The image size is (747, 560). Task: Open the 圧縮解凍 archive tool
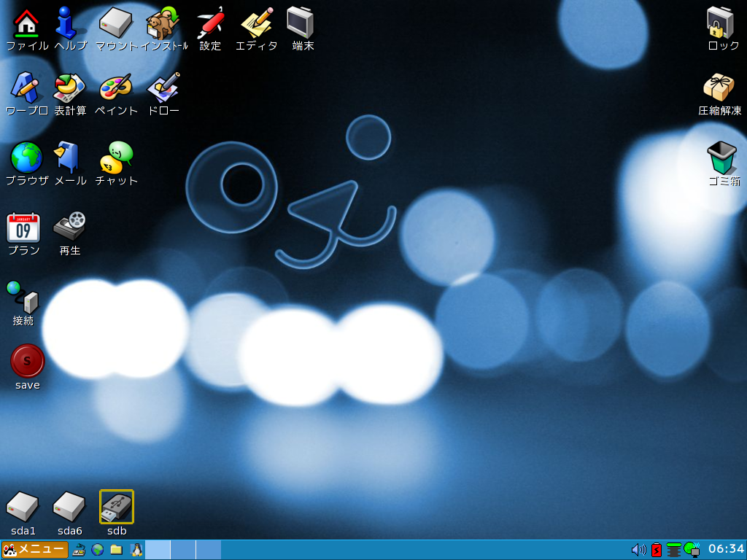(719, 87)
